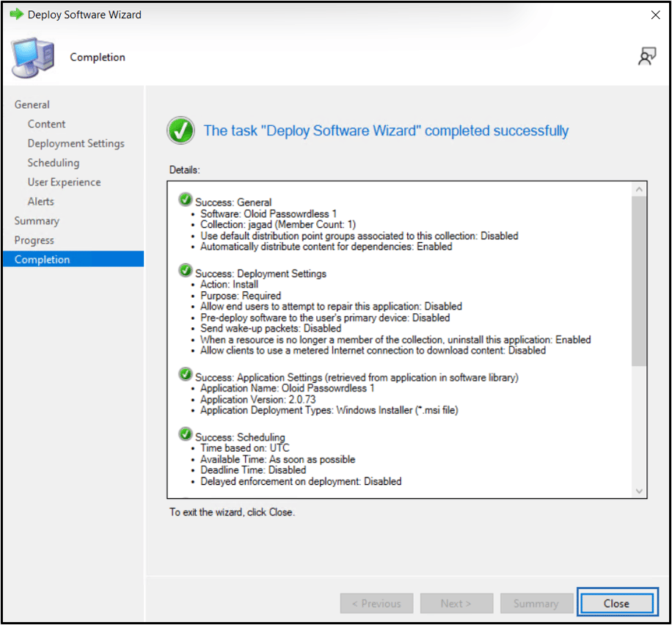Click the Success: Deployment Settings checkmark icon
This screenshot has height=625, width=672.
tap(185, 271)
